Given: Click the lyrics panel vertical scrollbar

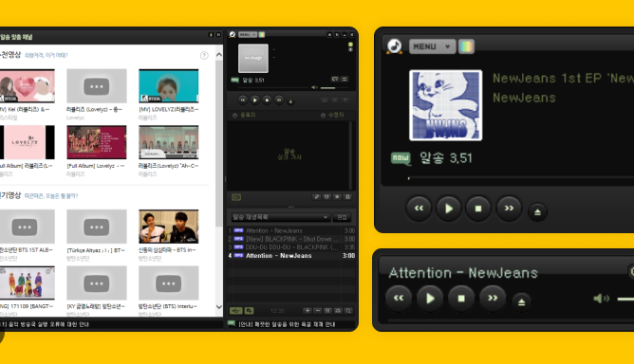Looking at the screenshot, I should (350, 155).
